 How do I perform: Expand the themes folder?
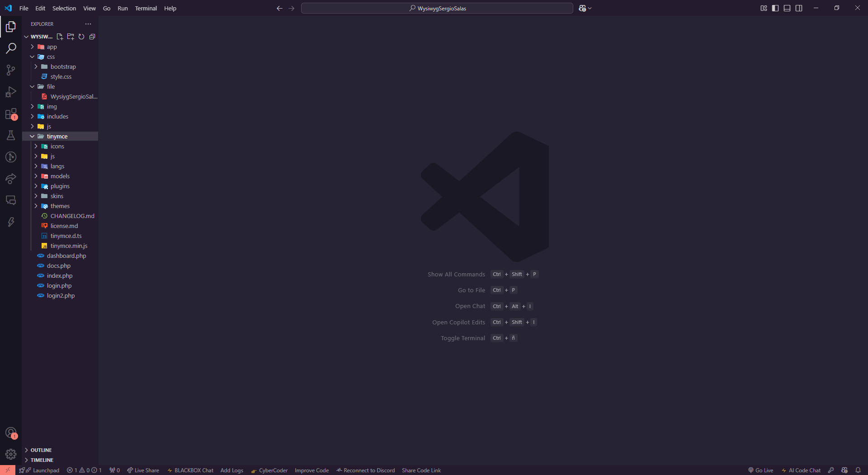coord(61,206)
